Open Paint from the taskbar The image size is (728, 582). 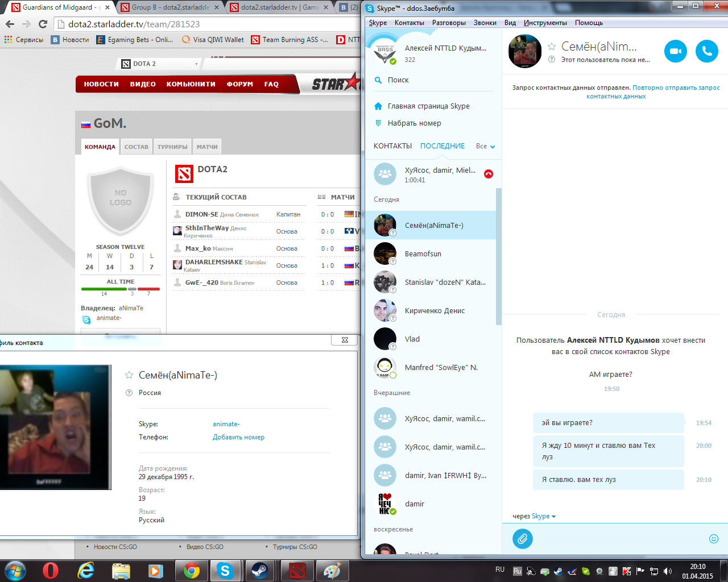pyautogui.click(x=332, y=571)
